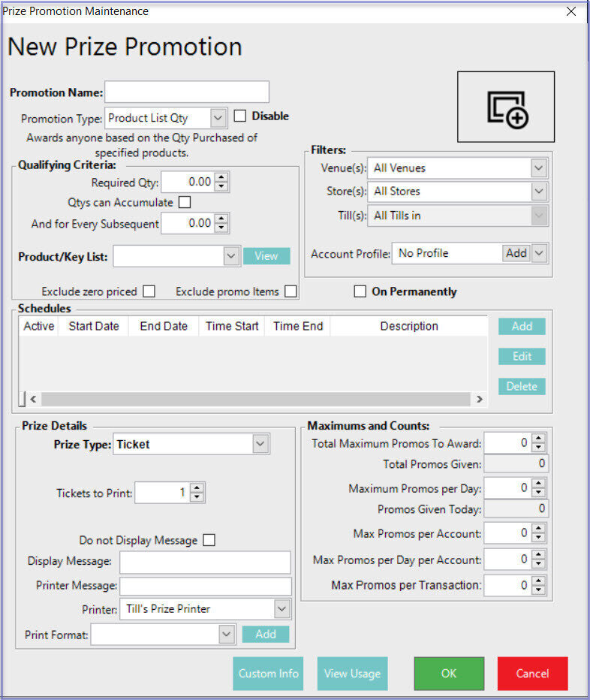Open the Prize Type dropdown
Viewport: 590px width, 700px height.
pyautogui.click(x=260, y=445)
